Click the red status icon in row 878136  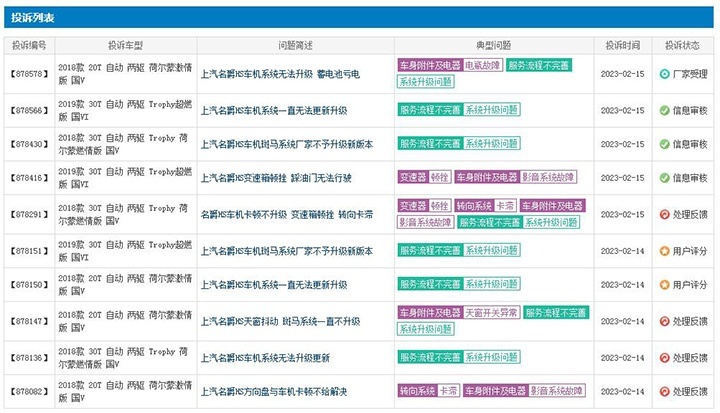point(664,358)
